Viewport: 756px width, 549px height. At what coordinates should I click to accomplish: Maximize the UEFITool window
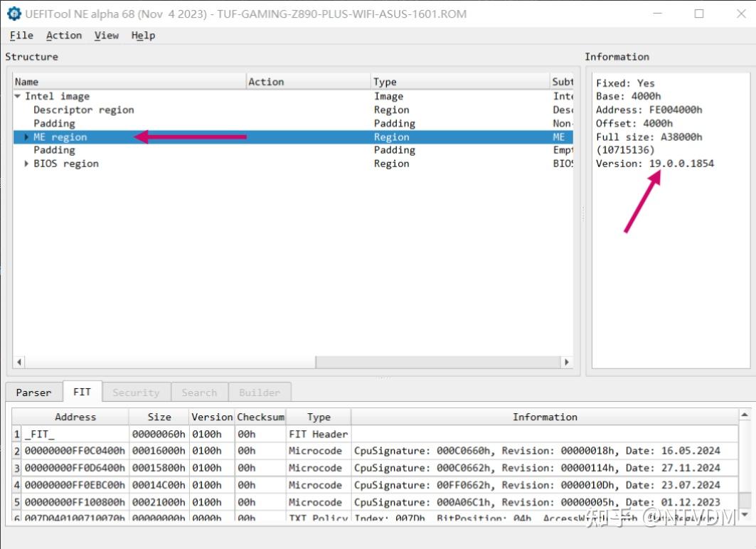(x=699, y=14)
